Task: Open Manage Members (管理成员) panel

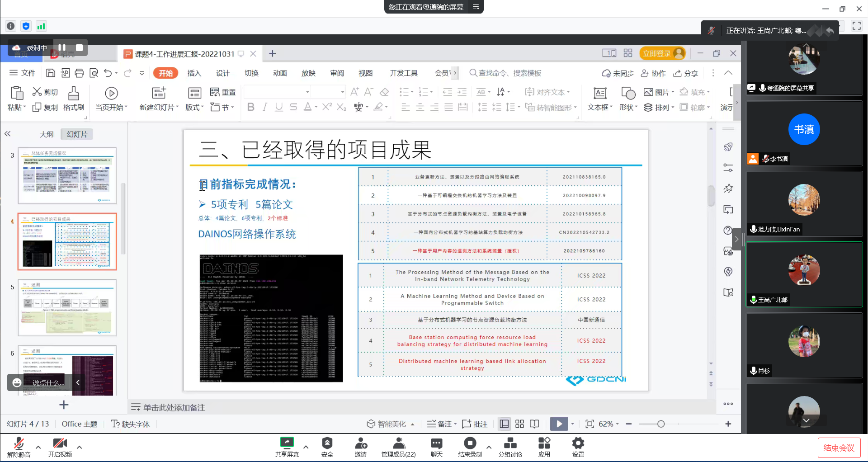Action: [x=399, y=447]
